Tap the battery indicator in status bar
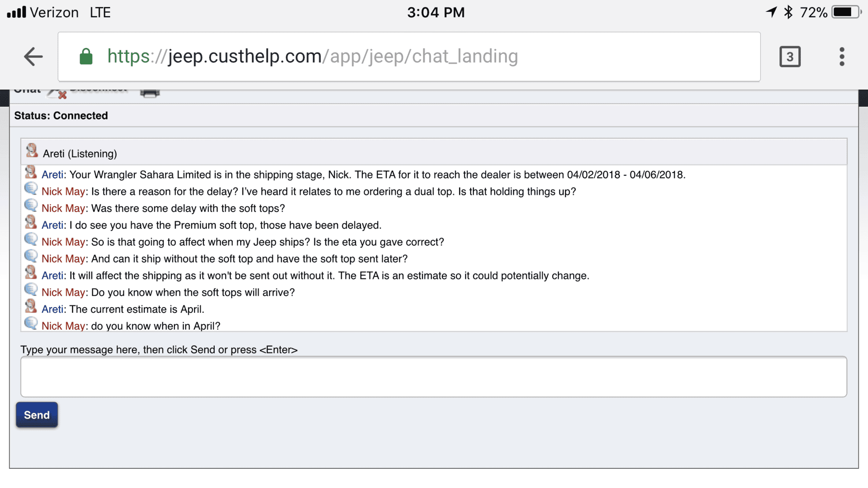Image resolution: width=868 pixels, height=488 pixels. [846, 12]
